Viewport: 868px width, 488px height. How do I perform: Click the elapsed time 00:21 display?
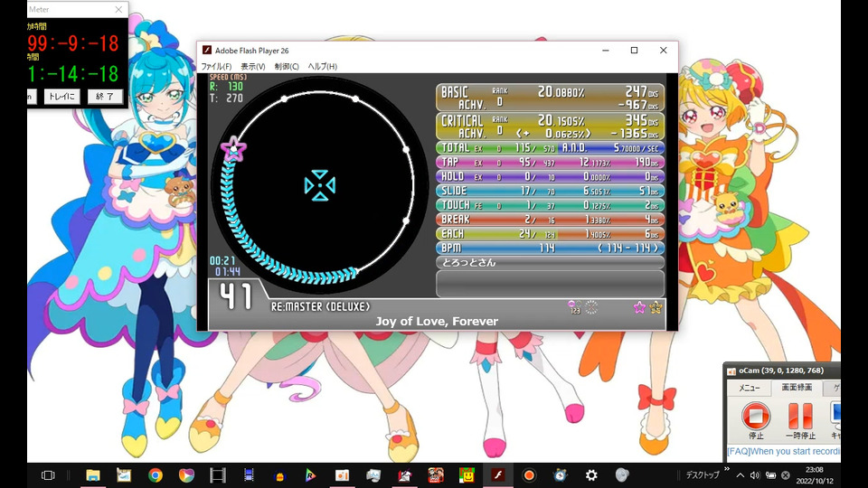click(x=222, y=260)
